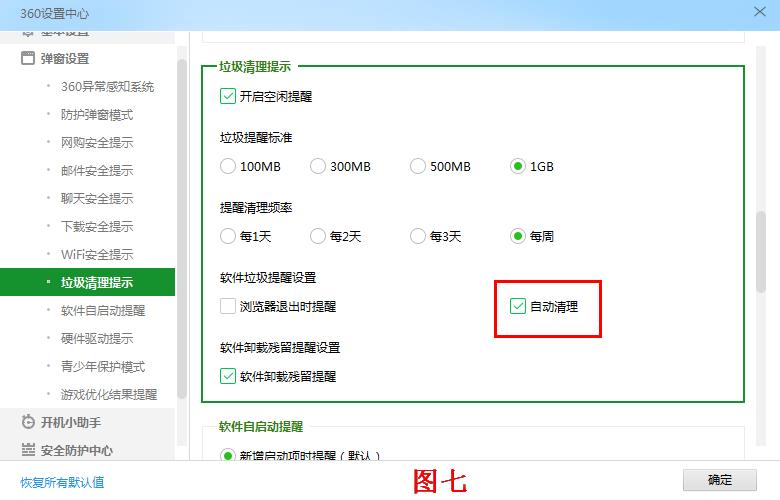This screenshot has height=500, width=780.
Task: Click the 安全防护中心 icon
Action: coord(28,450)
